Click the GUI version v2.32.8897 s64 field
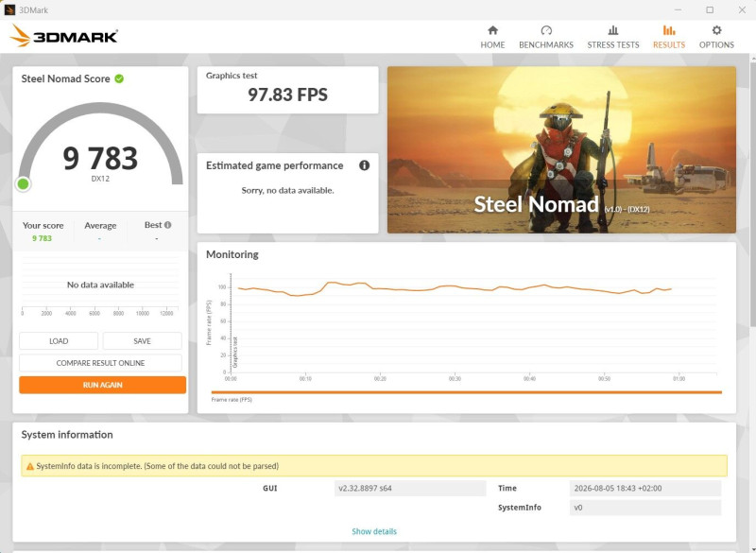Viewport: 756px width, 553px height. pos(410,488)
